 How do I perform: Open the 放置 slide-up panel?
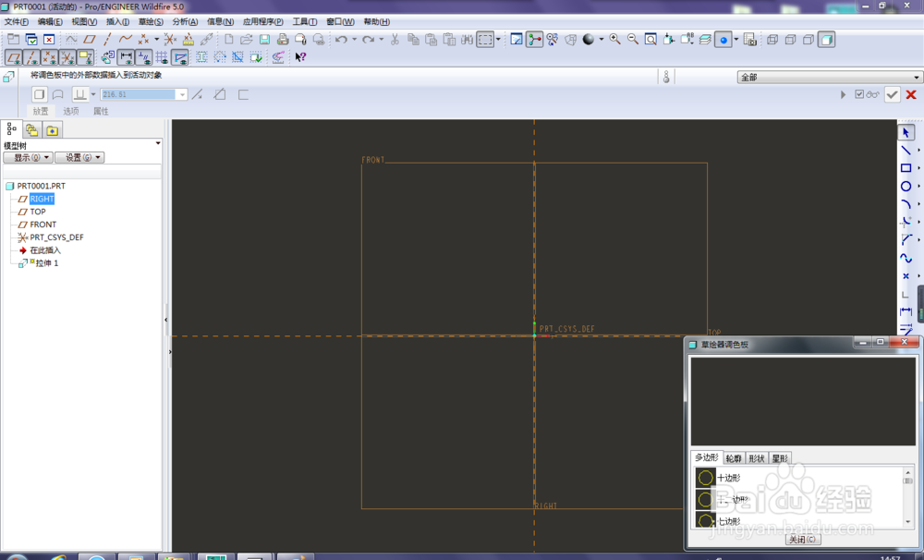pyautogui.click(x=41, y=111)
